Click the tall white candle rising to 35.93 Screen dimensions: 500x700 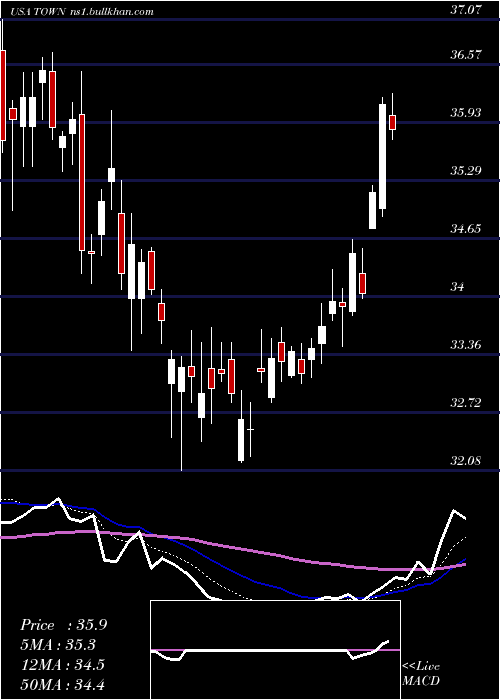tap(383, 156)
